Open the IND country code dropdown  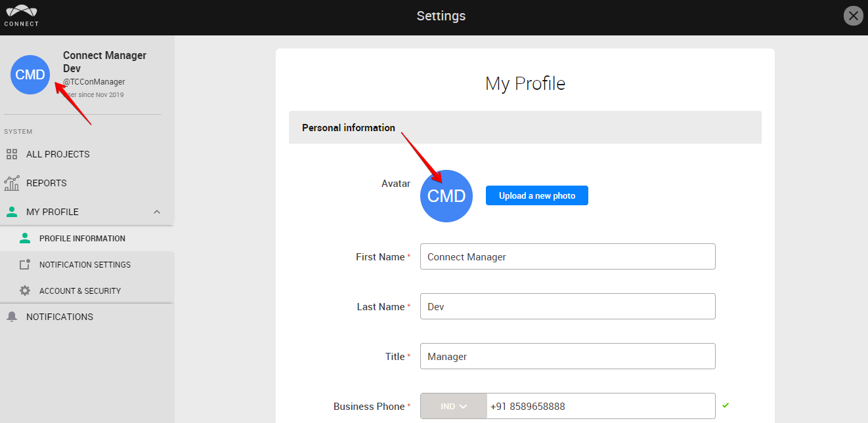pyautogui.click(x=454, y=406)
